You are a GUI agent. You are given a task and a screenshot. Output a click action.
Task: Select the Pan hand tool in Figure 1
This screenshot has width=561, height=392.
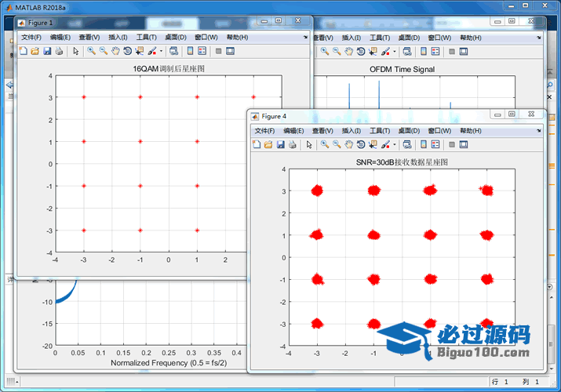click(115, 51)
